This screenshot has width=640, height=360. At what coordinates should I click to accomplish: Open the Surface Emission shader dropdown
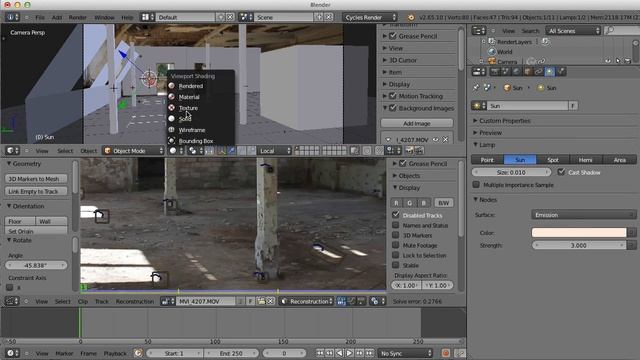click(x=584, y=215)
